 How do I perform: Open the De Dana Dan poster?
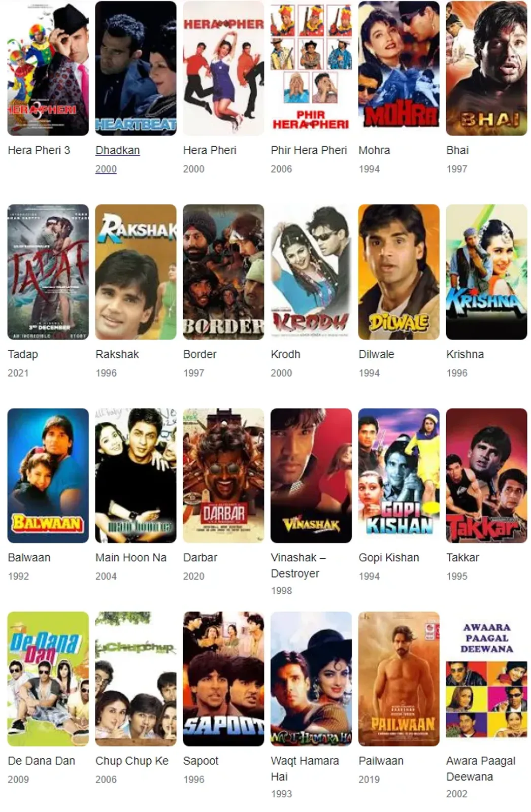coord(48,679)
